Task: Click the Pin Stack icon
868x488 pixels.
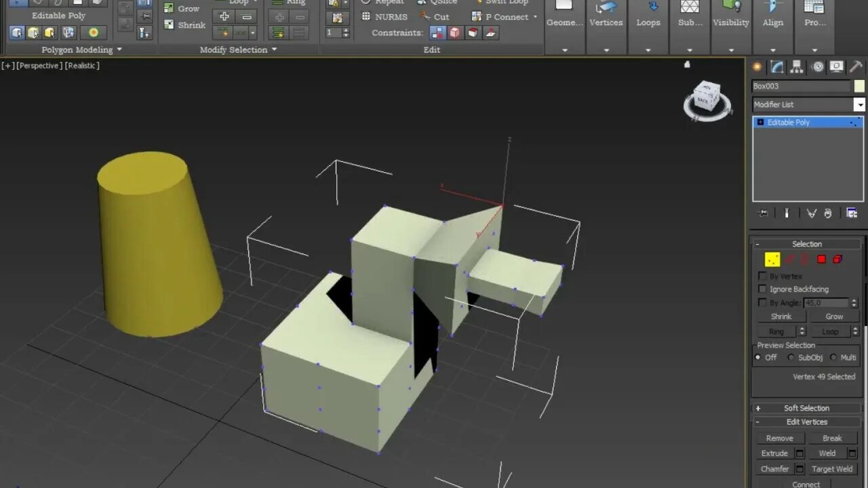Action: [764, 213]
